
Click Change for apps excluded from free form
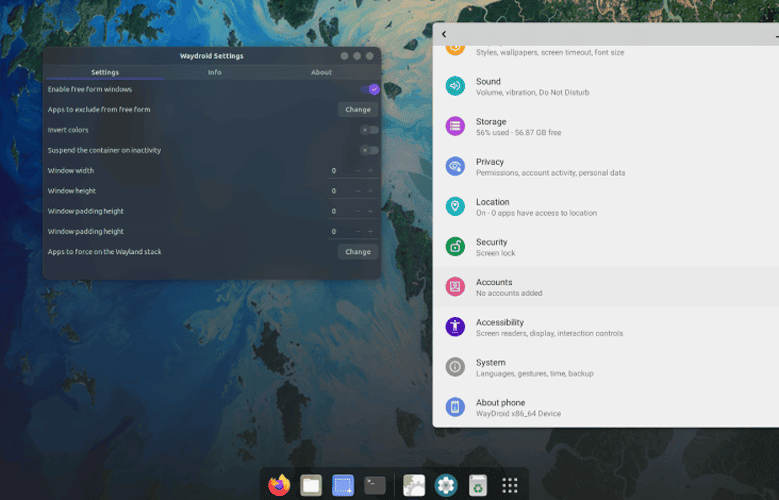pos(358,109)
